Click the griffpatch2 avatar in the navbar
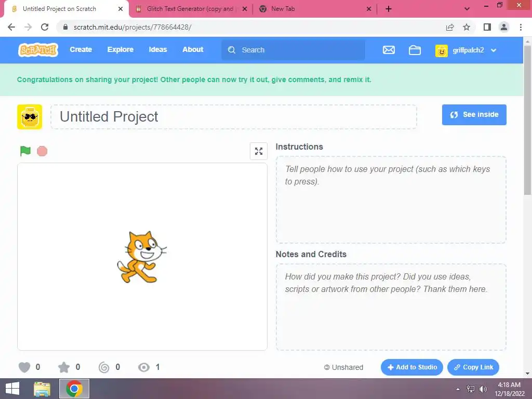This screenshot has width=532, height=399. [442, 50]
